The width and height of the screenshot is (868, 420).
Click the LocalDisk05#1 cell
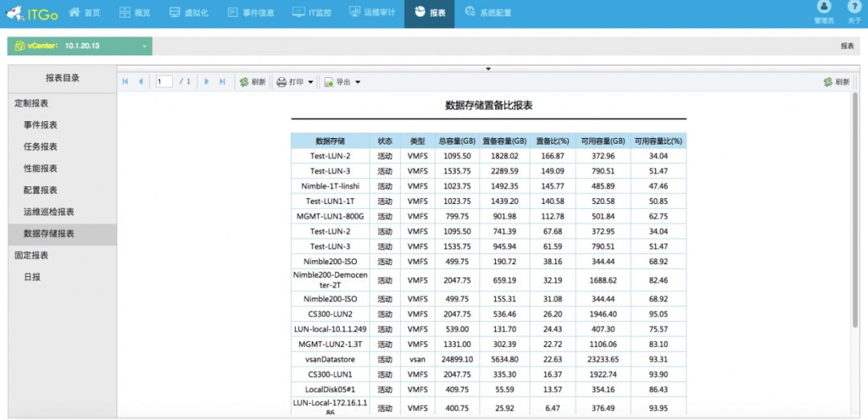click(330, 389)
